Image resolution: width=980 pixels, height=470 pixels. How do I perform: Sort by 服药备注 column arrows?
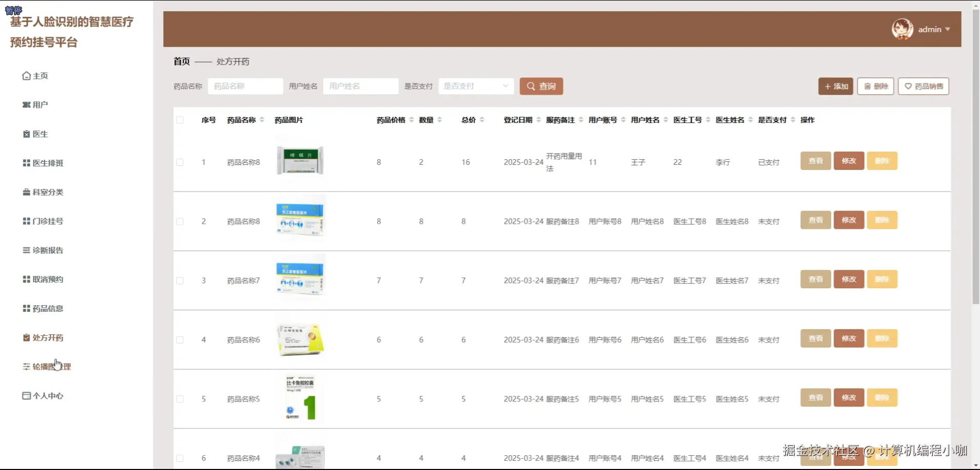tap(581, 120)
